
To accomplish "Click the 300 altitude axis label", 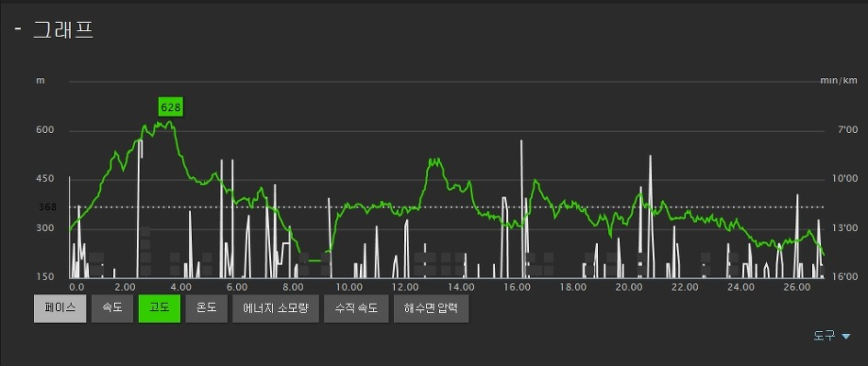I will pyautogui.click(x=45, y=227).
